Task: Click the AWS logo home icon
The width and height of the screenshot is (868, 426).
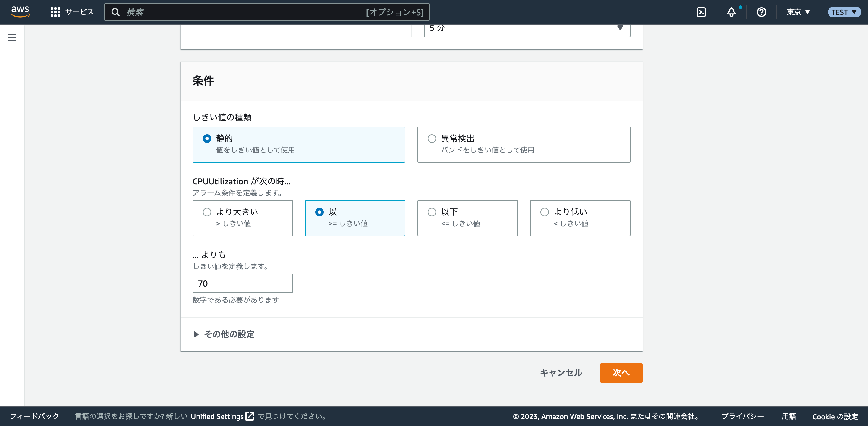Action: pos(20,11)
